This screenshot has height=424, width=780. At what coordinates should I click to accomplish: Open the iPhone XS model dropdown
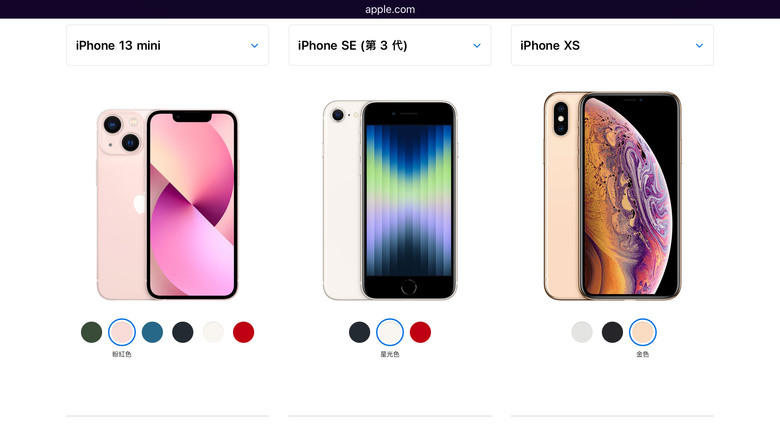(612, 45)
